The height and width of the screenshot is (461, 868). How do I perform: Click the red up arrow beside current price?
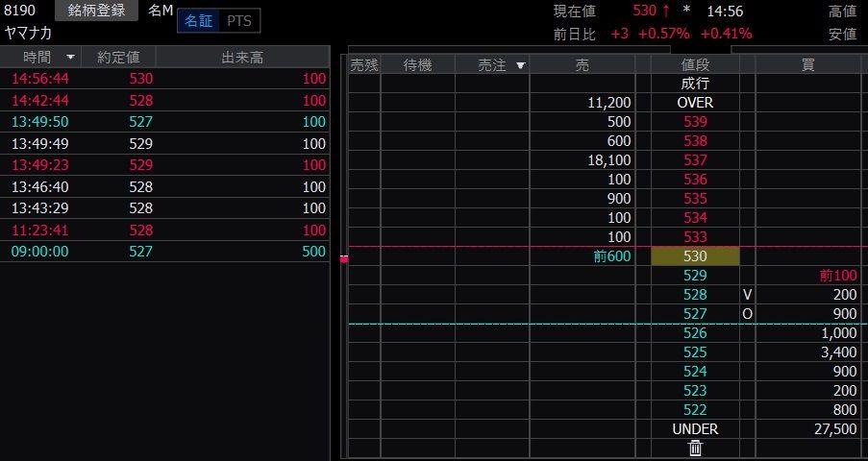tap(665, 11)
